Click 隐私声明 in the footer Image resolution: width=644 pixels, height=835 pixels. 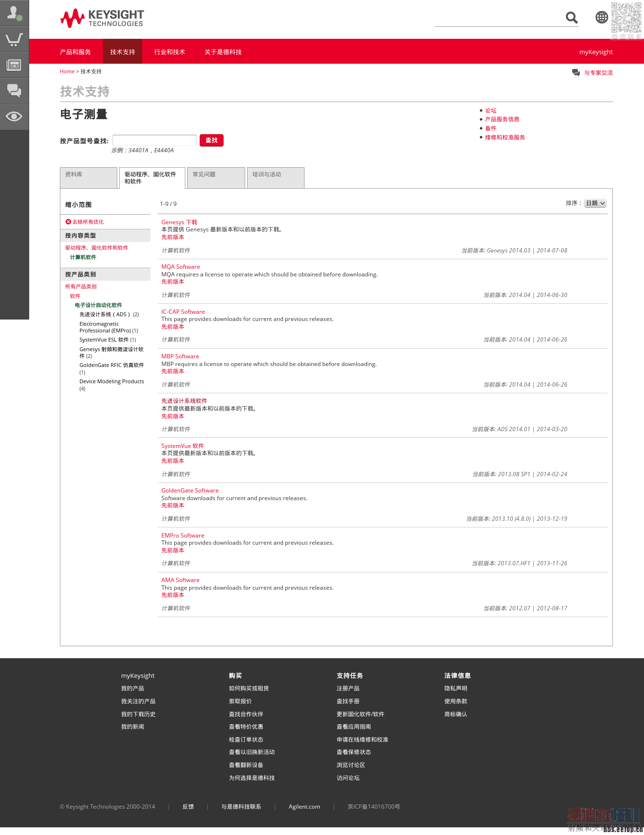(x=456, y=688)
